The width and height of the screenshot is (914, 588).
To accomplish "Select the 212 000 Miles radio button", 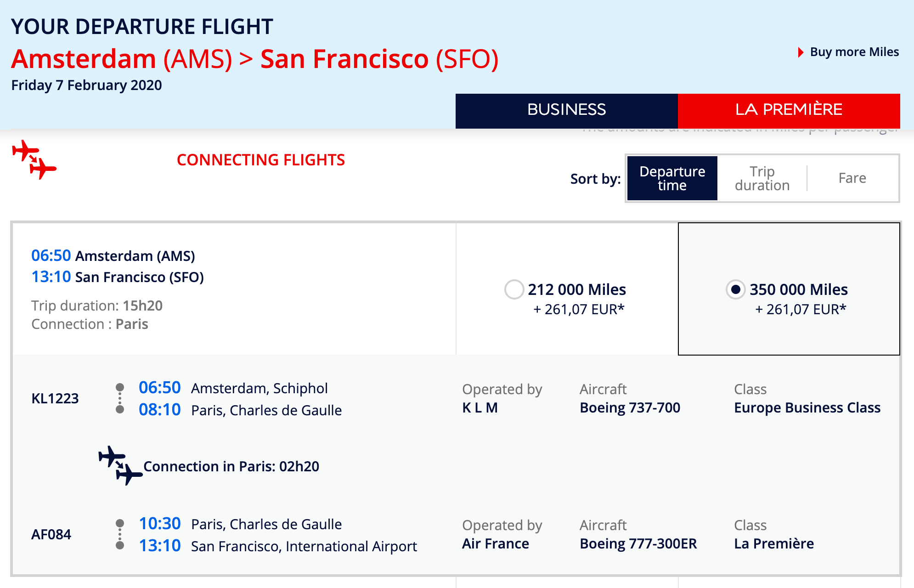I will point(514,289).
